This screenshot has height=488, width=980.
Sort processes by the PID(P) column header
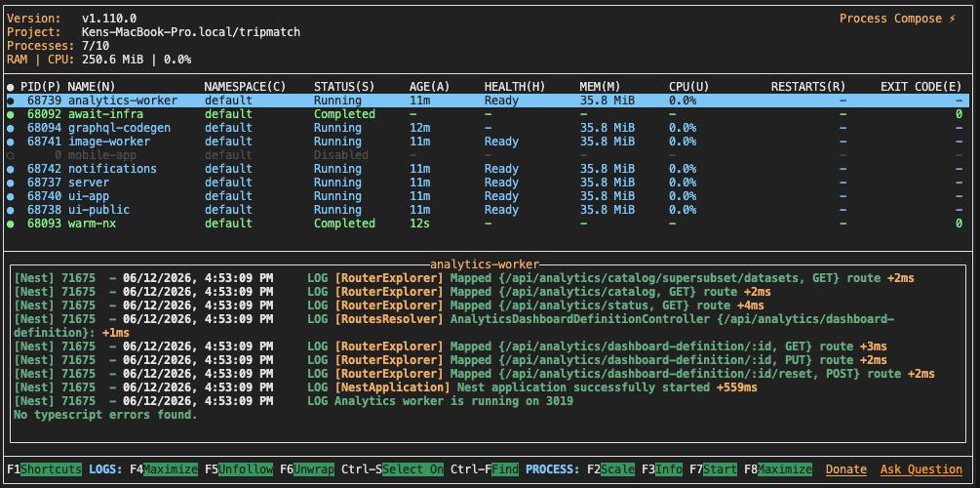(x=41, y=87)
